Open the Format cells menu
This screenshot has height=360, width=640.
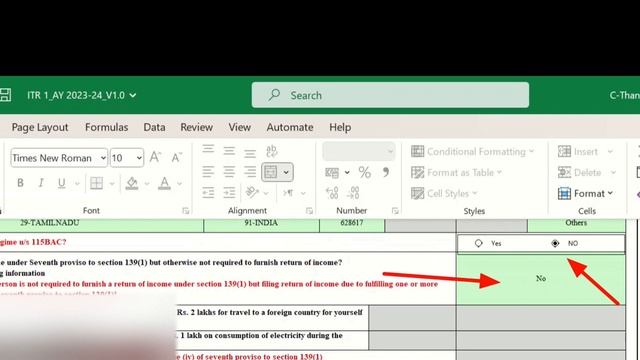pyautogui.click(x=585, y=193)
